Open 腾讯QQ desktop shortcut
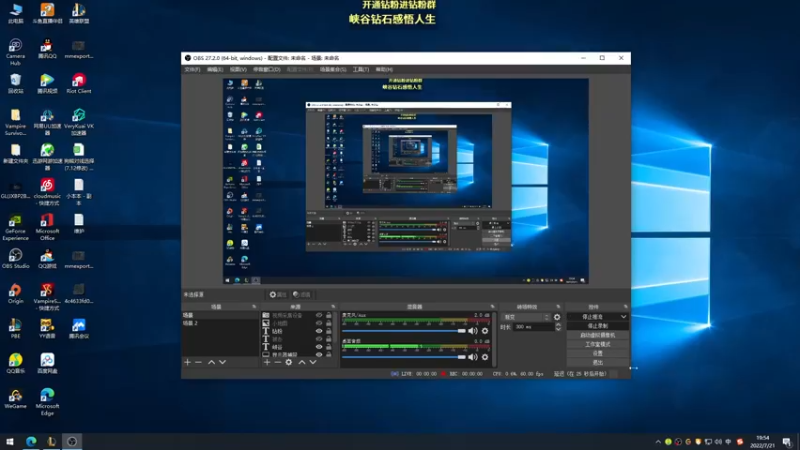The width and height of the screenshot is (800, 450). click(x=47, y=49)
